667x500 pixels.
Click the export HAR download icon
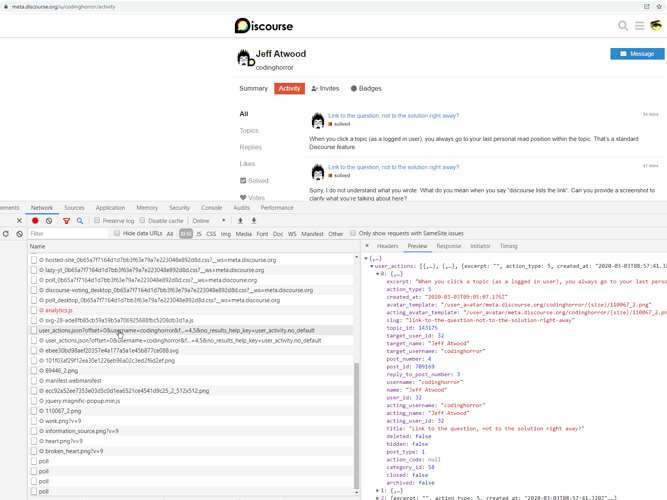(x=254, y=221)
